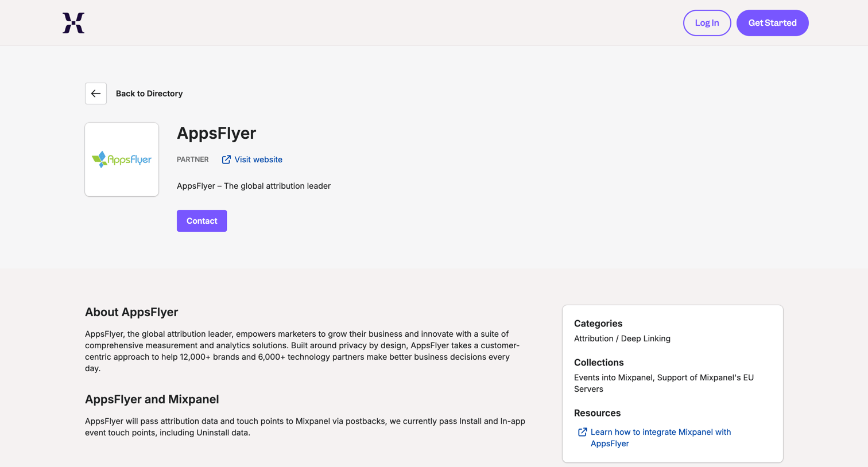Screen dimensions: 868x467
Task: Click "Events into Mixpanel, Support of Mixpanel's EU Servers"
Action: coord(664,383)
